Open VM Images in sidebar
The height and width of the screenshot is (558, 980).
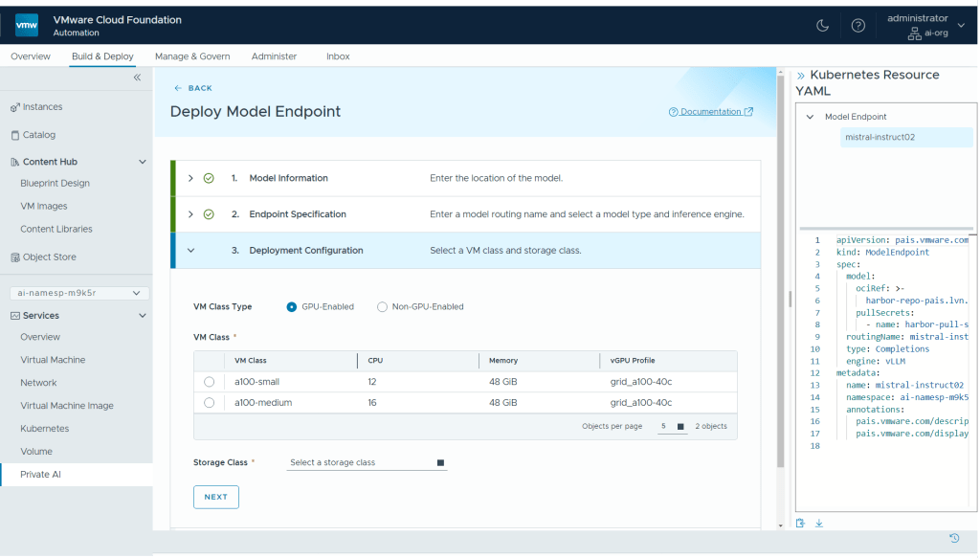pos(44,206)
